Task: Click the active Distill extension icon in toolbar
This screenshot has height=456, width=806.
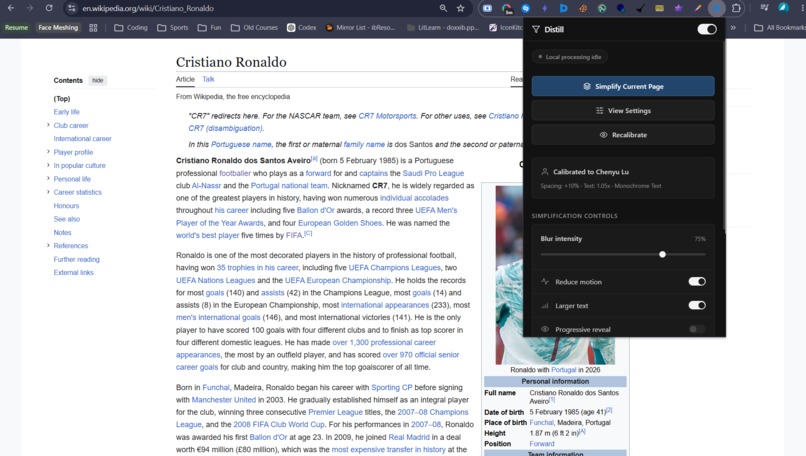Action: click(716, 8)
